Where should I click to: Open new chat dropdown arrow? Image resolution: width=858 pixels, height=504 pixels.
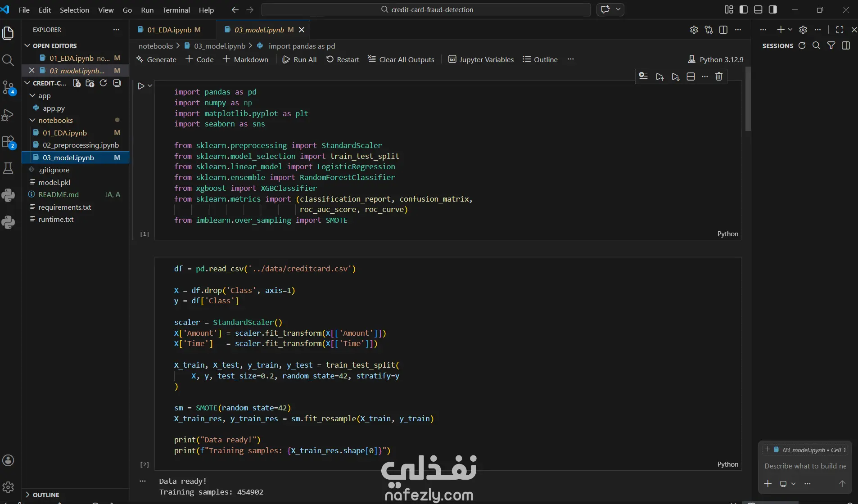790,30
